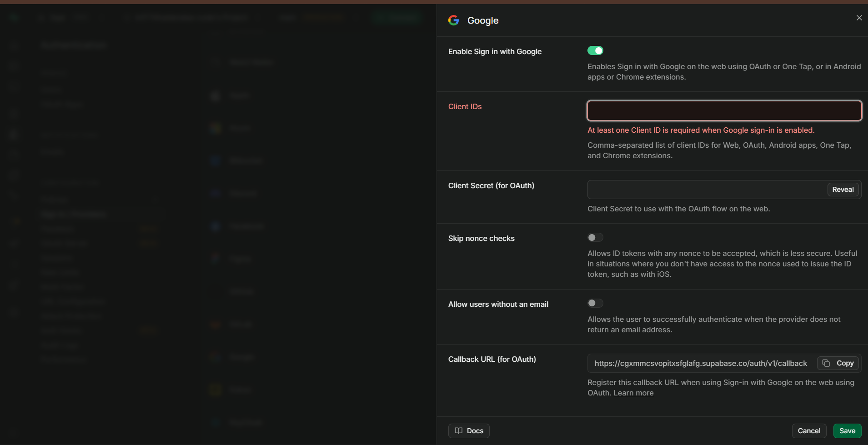Save the Google provider settings

point(847,431)
